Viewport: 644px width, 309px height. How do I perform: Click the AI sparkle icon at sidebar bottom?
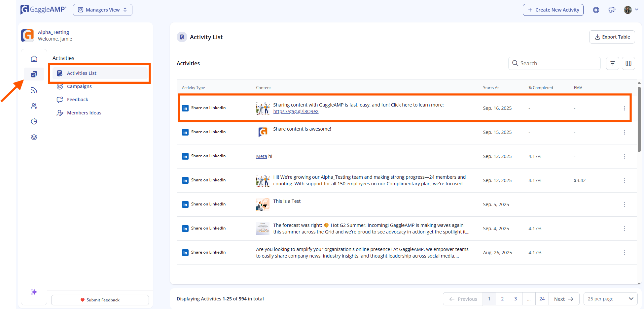[x=34, y=292]
